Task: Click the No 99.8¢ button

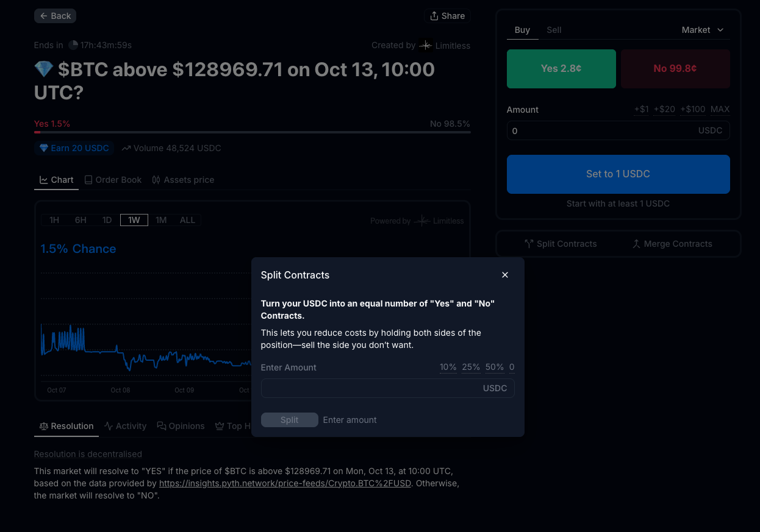Action: pyautogui.click(x=675, y=69)
